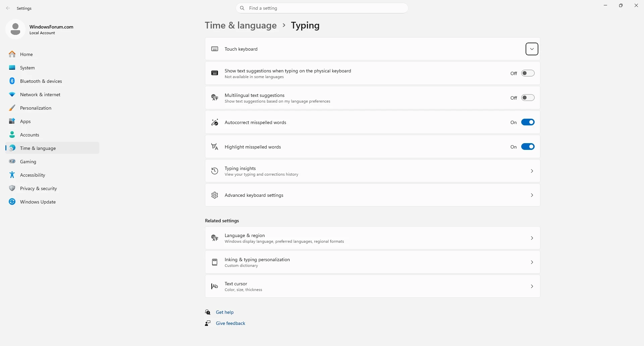The width and height of the screenshot is (644, 346).
Task: Click the Home icon in sidebar
Action: [12, 54]
